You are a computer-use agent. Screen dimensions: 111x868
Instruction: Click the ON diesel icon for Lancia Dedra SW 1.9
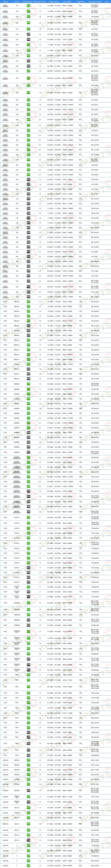tap(28, 802)
